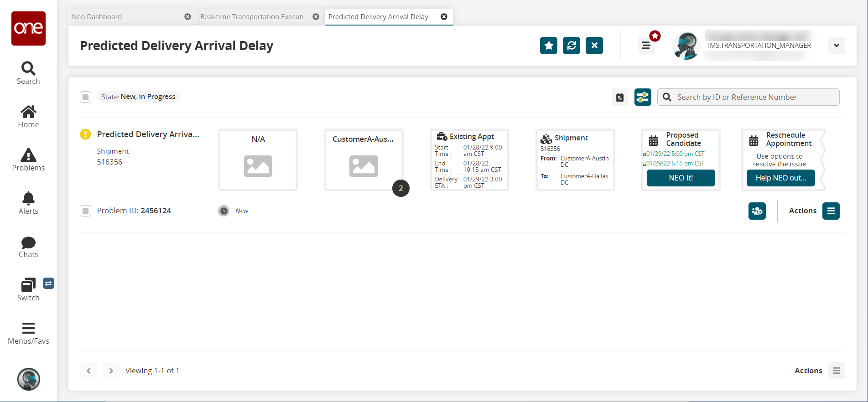Screen dimensions: 868x402
Task: View Alerts from the sidebar
Action: [x=28, y=203]
